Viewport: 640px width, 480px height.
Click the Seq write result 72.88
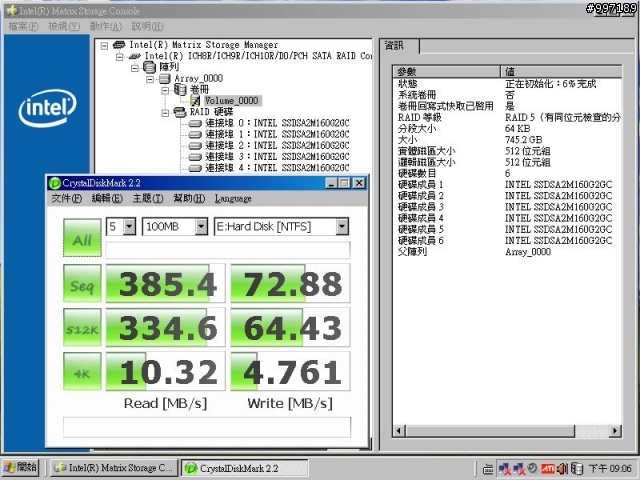click(290, 284)
